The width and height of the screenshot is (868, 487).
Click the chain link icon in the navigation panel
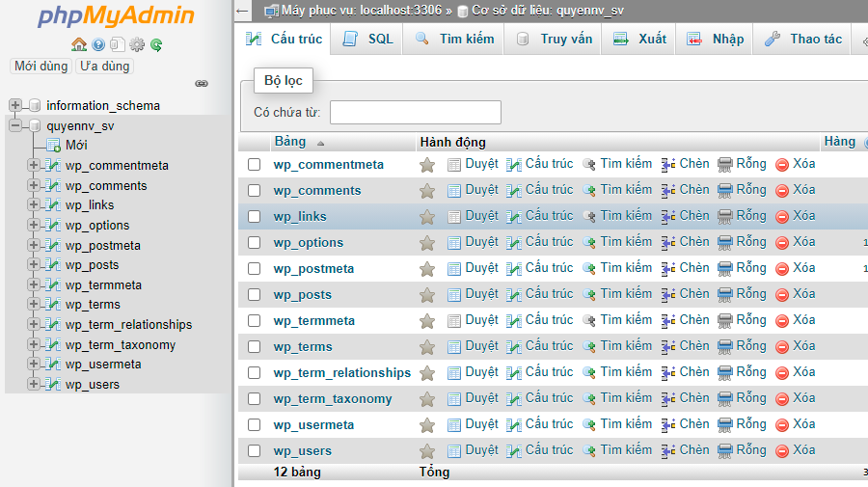click(x=202, y=84)
